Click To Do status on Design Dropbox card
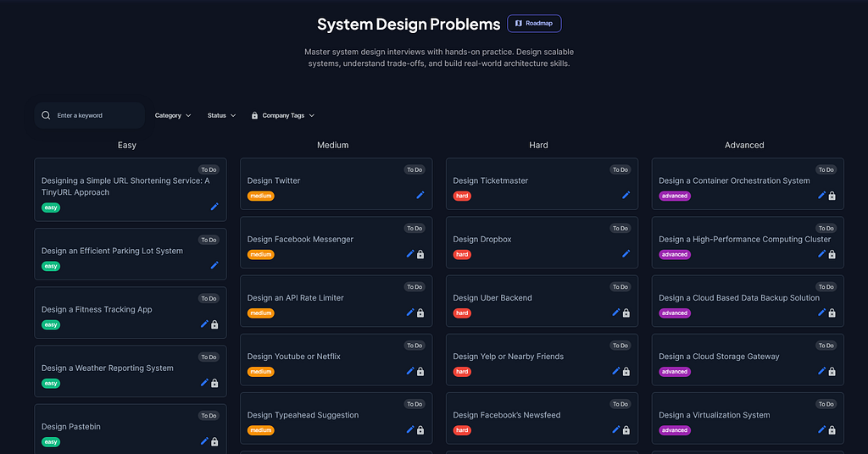This screenshot has height=454, width=868. click(620, 229)
